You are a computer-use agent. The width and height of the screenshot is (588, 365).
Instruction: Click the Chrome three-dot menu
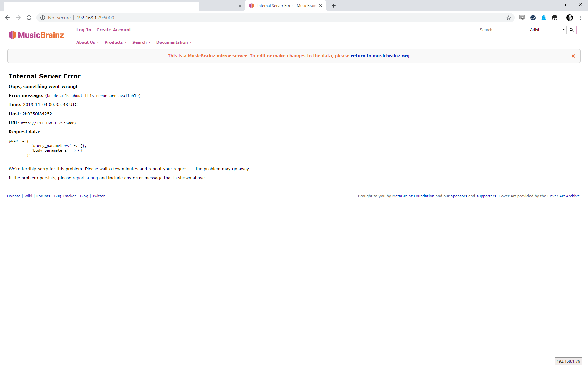pyautogui.click(x=581, y=18)
